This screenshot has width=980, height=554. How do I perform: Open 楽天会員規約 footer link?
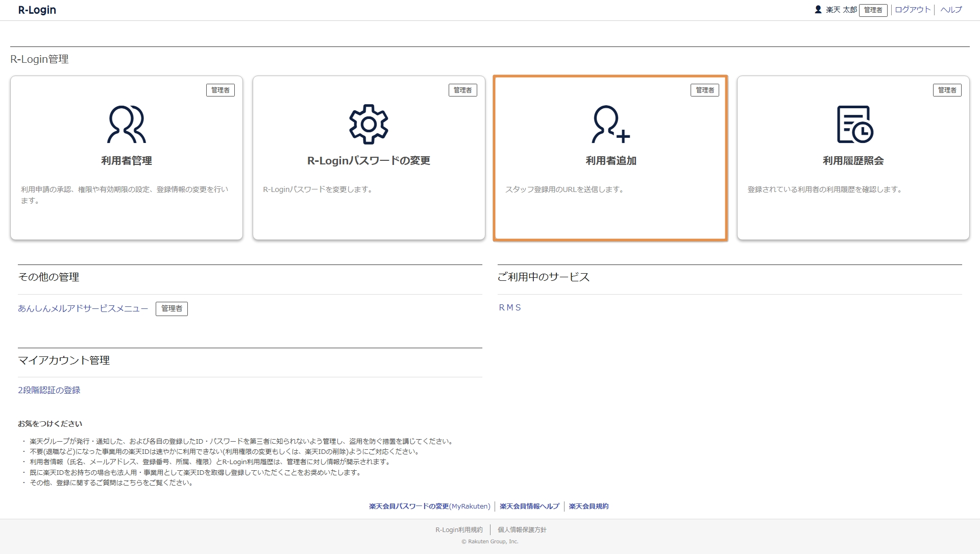coord(589,506)
